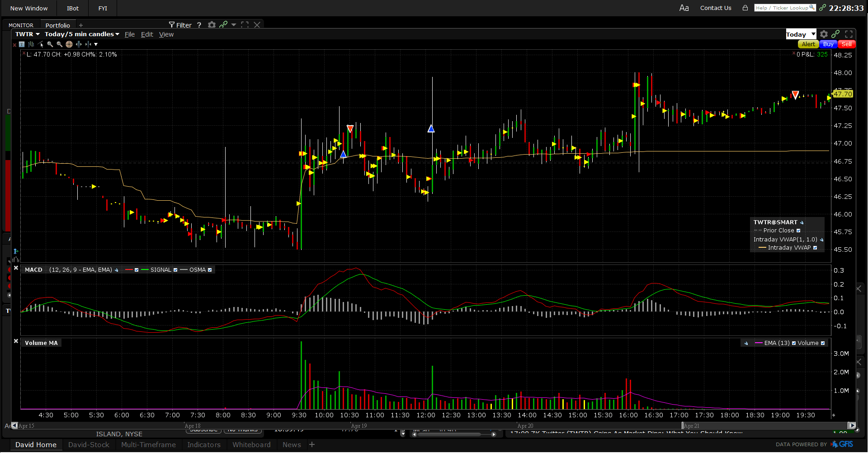Toggle the Intraday VWAP line checkbox

(815, 248)
